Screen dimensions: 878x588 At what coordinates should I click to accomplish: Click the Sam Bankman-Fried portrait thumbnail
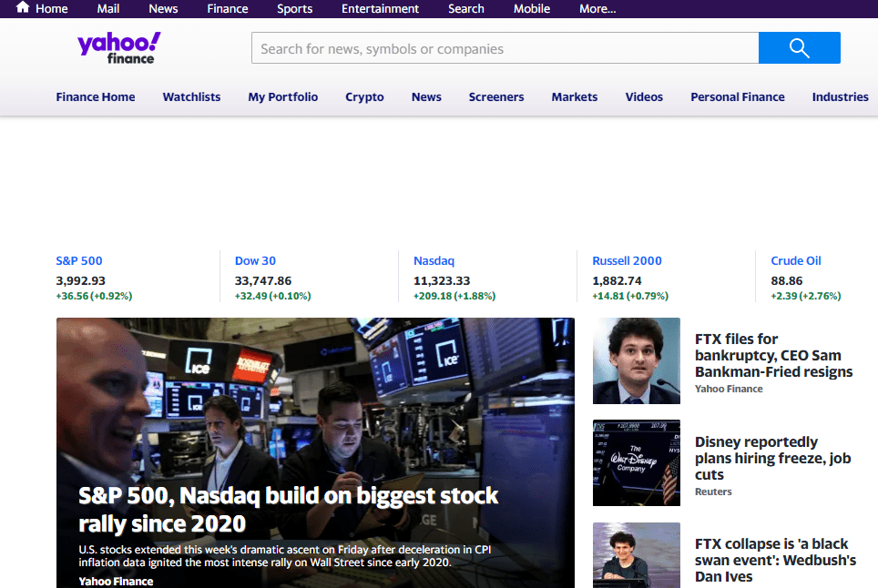tap(637, 360)
